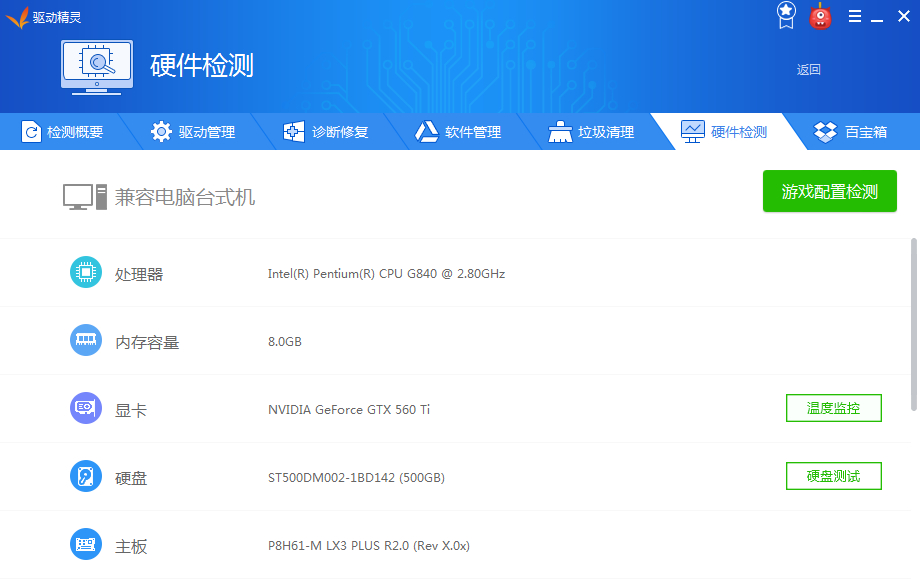Switch to the 检测概要 tab
920x580 pixels.
coord(62,132)
